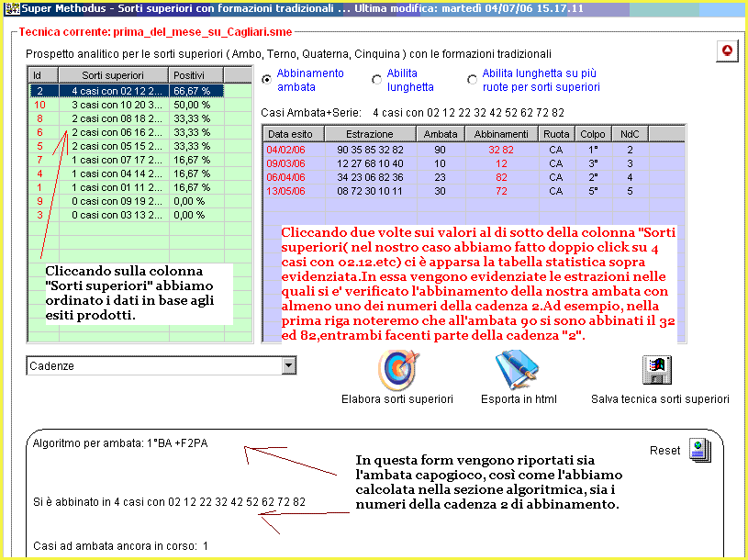Click the date 06/04/06 in Data esito
Image resolution: width=748 pixels, height=560 pixels.
pyautogui.click(x=285, y=177)
